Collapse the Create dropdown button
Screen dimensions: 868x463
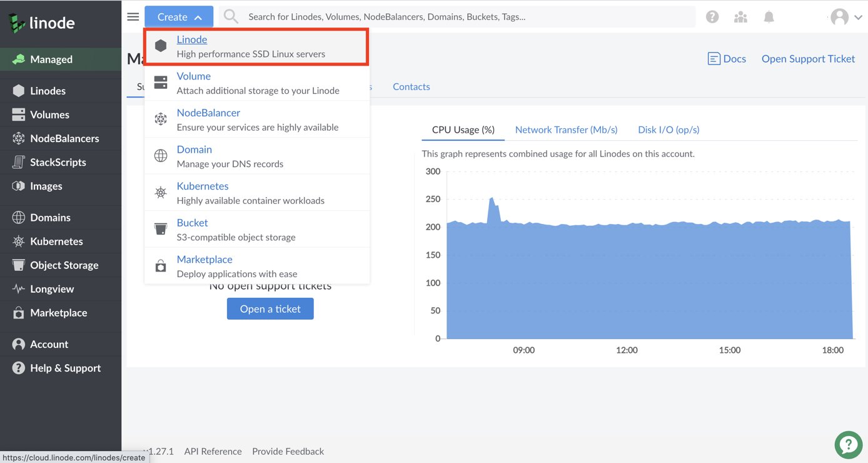tap(179, 17)
